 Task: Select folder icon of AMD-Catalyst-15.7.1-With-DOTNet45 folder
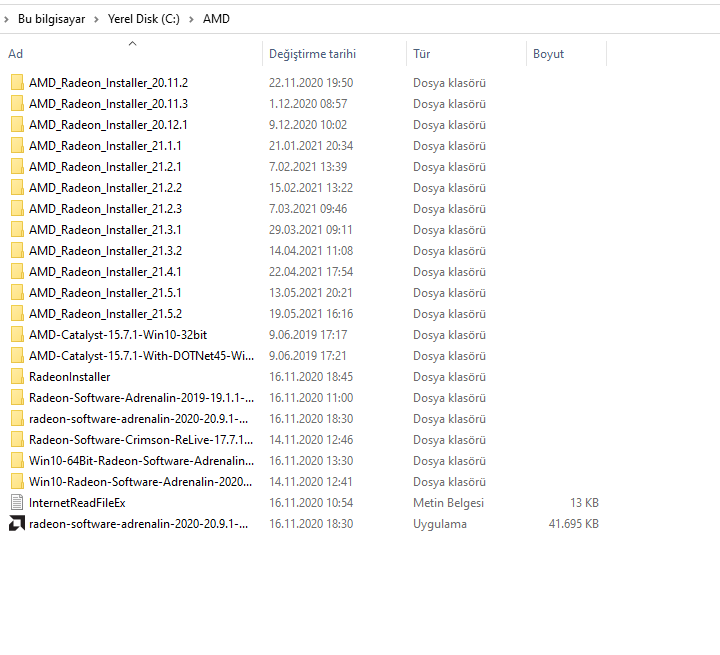17,356
